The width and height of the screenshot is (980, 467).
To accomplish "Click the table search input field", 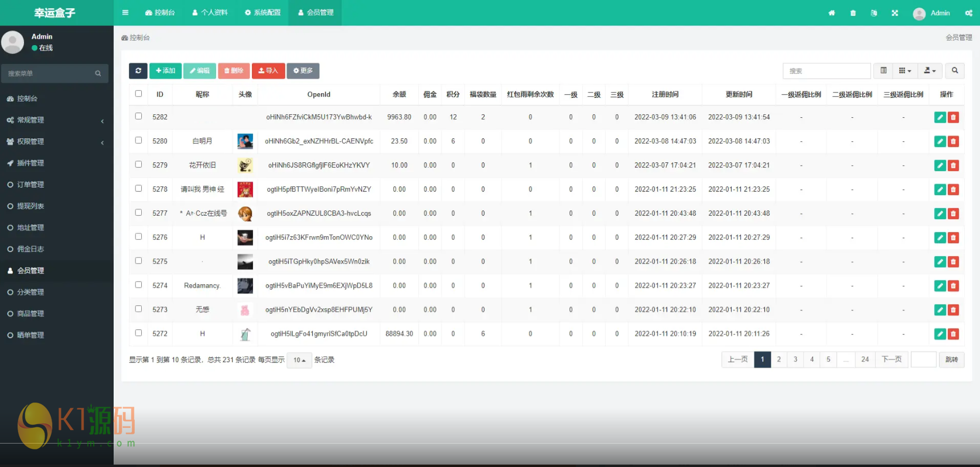I will click(x=827, y=71).
